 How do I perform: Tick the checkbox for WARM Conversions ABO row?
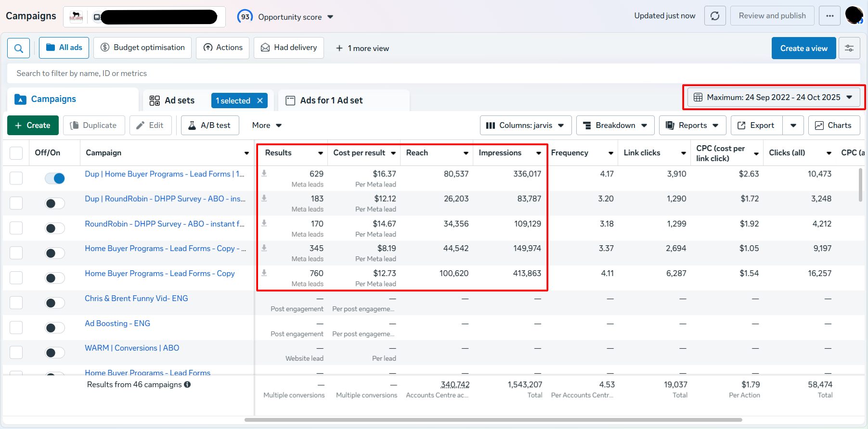point(16,353)
